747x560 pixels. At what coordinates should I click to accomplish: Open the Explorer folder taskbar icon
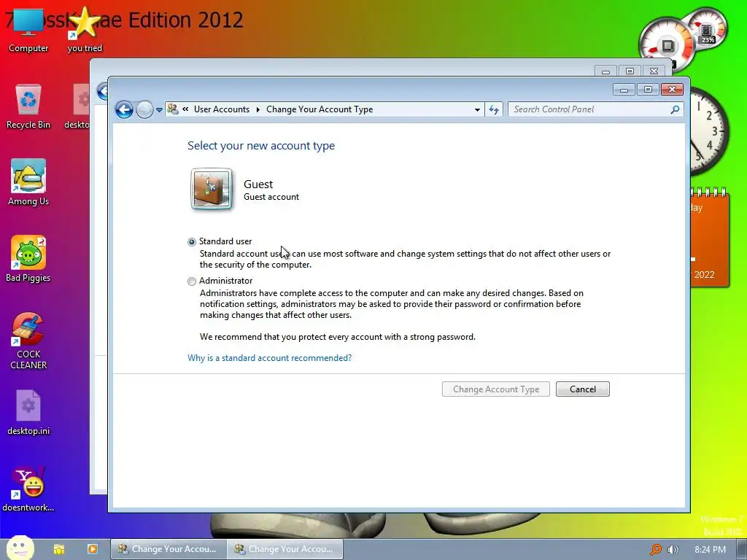[59, 549]
